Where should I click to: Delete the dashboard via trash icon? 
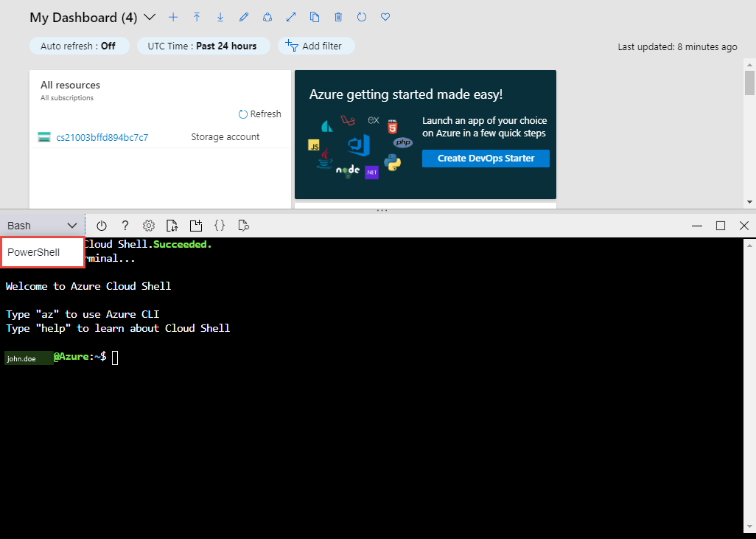338,17
